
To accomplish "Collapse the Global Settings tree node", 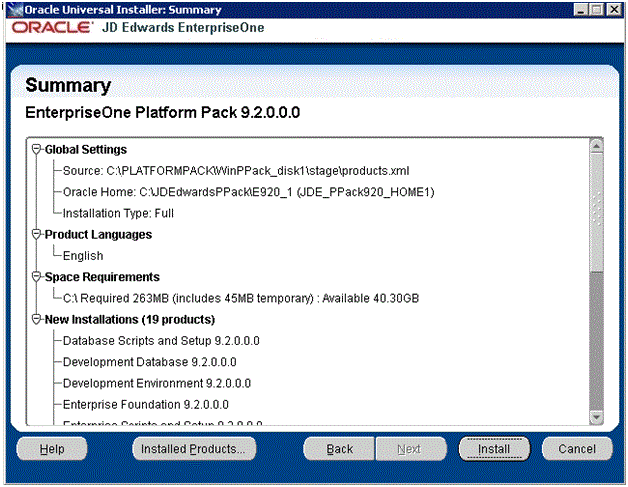I will (x=37, y=149).
